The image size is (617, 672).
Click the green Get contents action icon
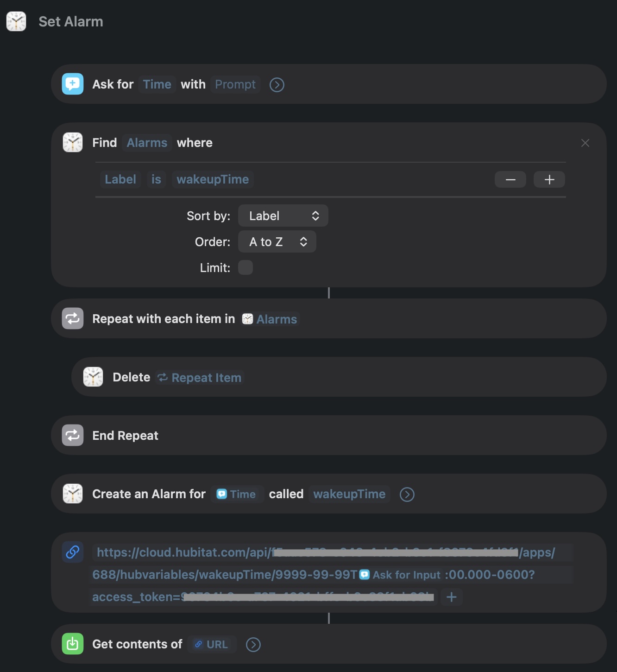pos(73,644)
